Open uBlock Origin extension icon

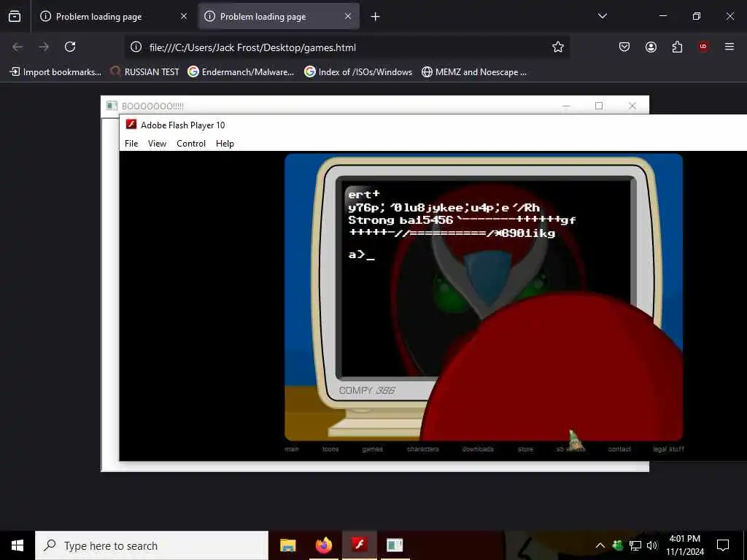(x=703, y=47)
